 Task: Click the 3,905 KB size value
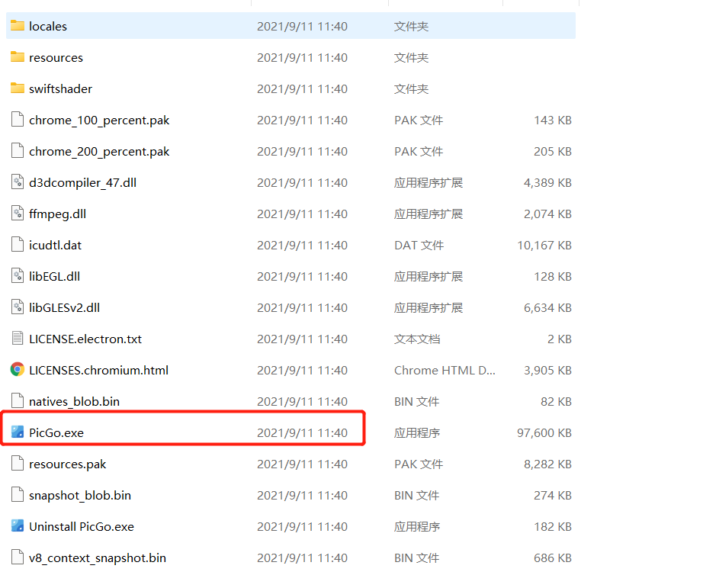(547, 371)
